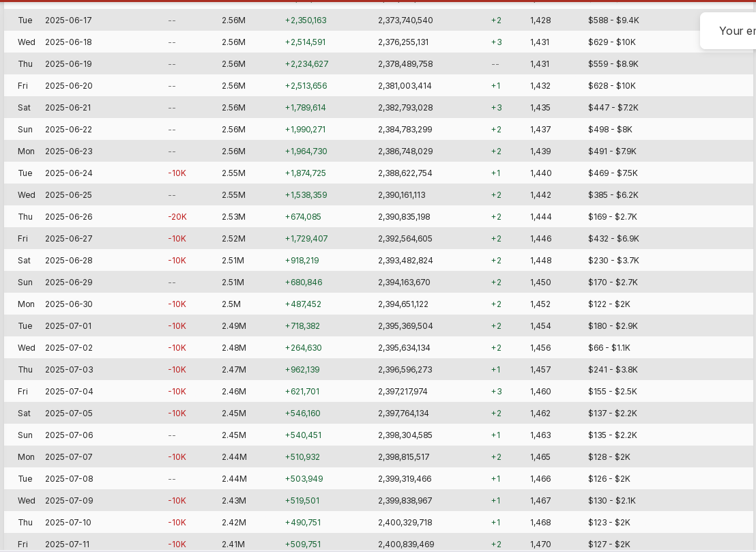Select date cell 2025-06-24
Viewport: 756px width, 552px height.
(x=69, y=173)
